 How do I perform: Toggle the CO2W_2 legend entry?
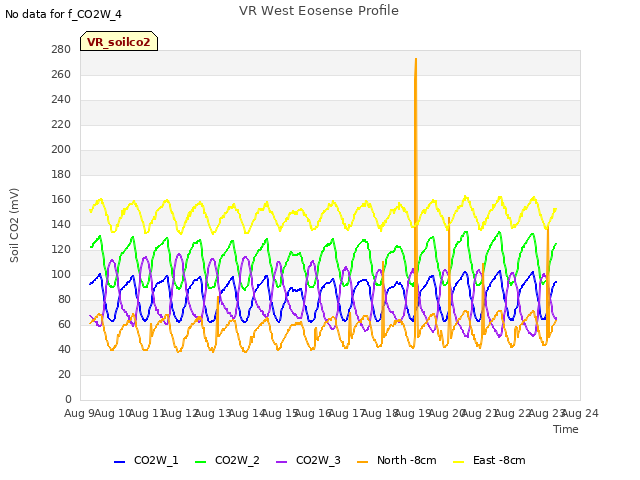(227, 460)
